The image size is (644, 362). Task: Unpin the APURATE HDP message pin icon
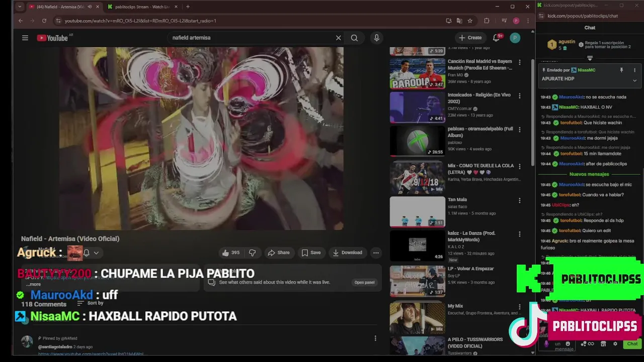(621, 70)
